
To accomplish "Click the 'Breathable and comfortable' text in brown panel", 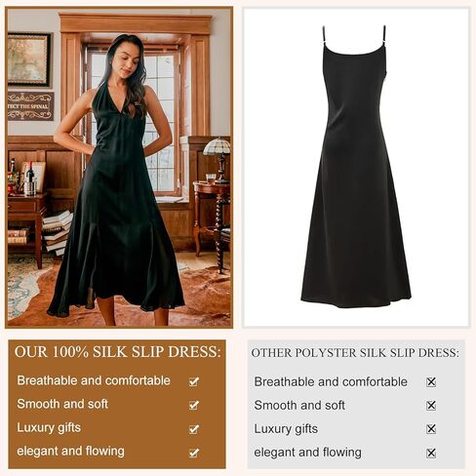I will coord(94,380).
